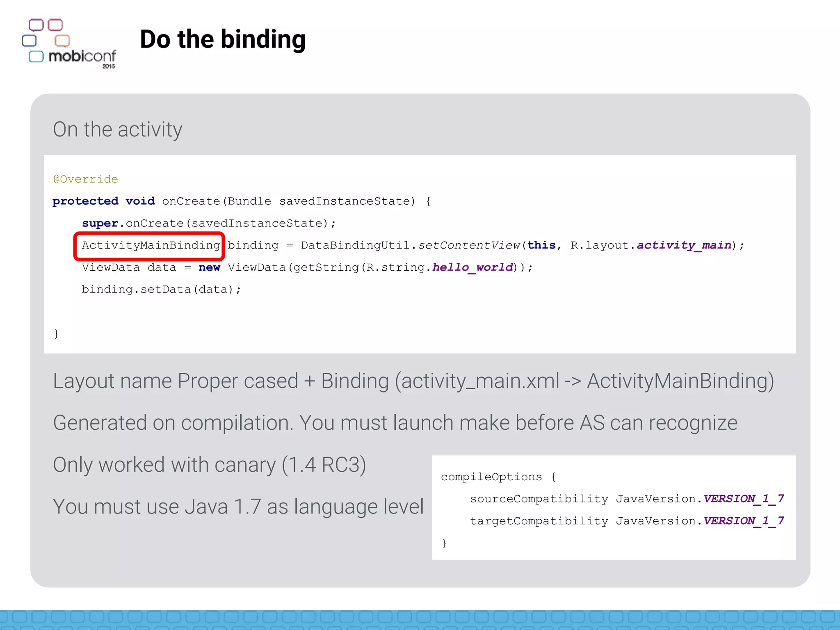840x630 pixels.
Task: Click the targetCompatibility VERSION_1_7 value
Action: (x=743, y=521)
